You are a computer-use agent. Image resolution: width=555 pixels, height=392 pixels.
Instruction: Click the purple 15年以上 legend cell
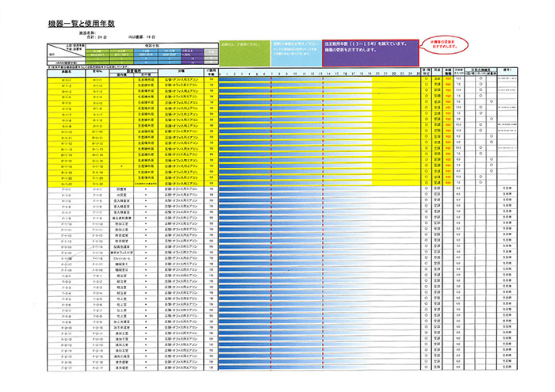tap(192, 51)
